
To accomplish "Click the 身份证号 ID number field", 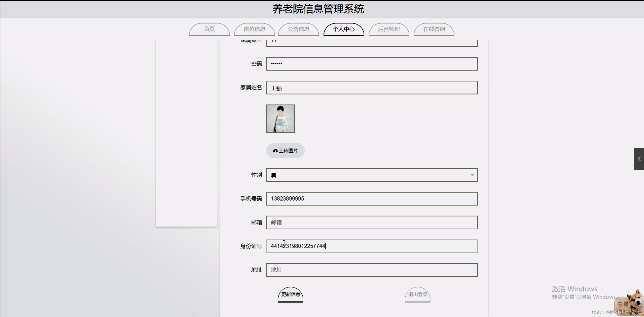I will [x=372, y=246].
